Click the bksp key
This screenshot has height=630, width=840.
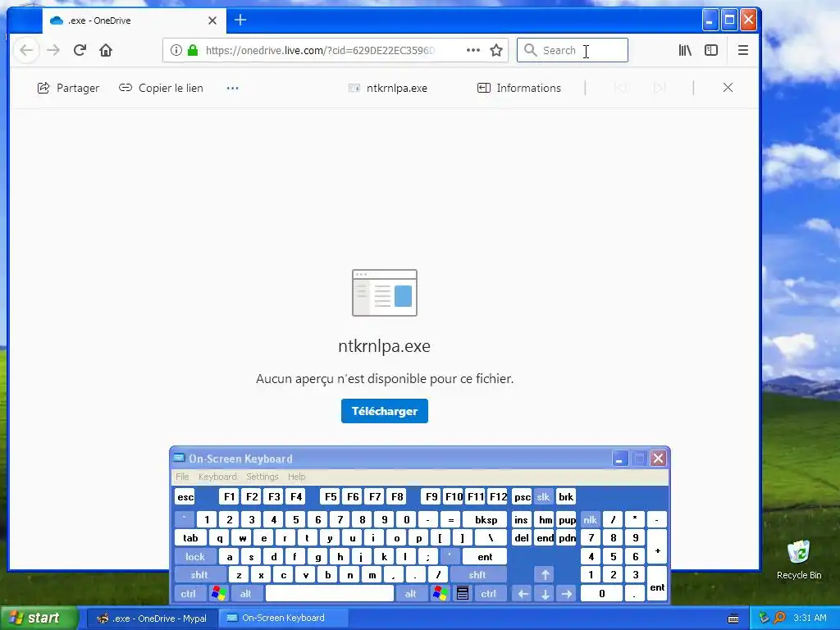(486, 519)
